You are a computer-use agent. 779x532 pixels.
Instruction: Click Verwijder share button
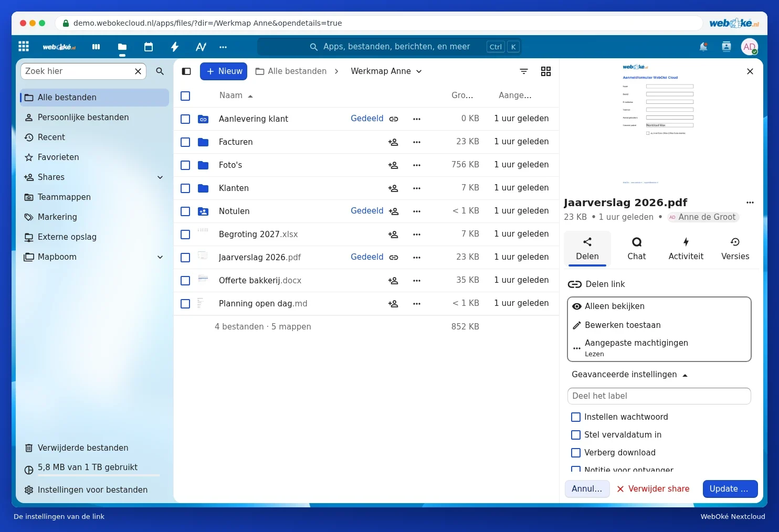coord(654,489)
